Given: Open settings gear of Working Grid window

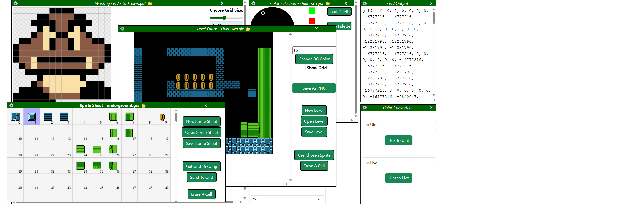Looking at the screenshot, I should pos(15,3).
